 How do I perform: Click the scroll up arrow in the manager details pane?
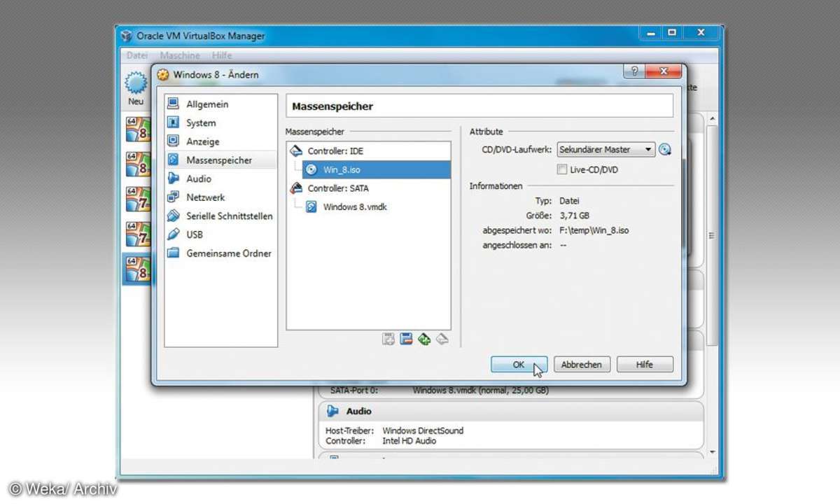click(713, 120)
